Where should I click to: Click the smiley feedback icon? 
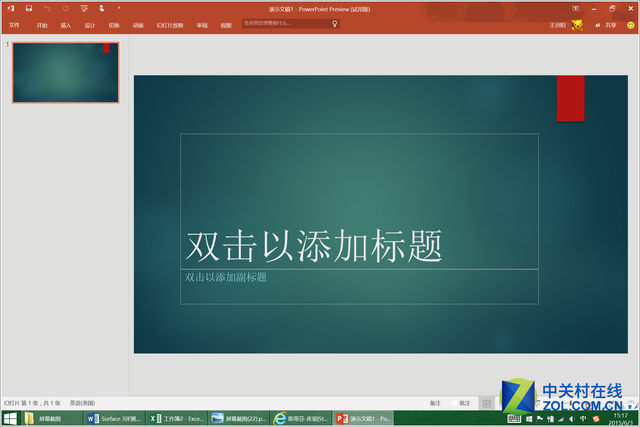(631, 25)
